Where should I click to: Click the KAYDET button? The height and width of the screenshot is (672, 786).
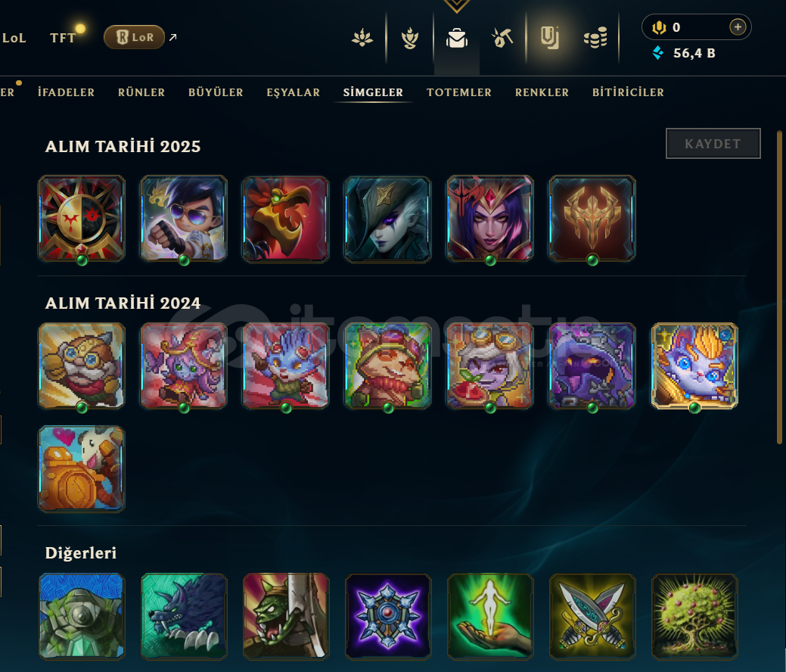point(713,144)
